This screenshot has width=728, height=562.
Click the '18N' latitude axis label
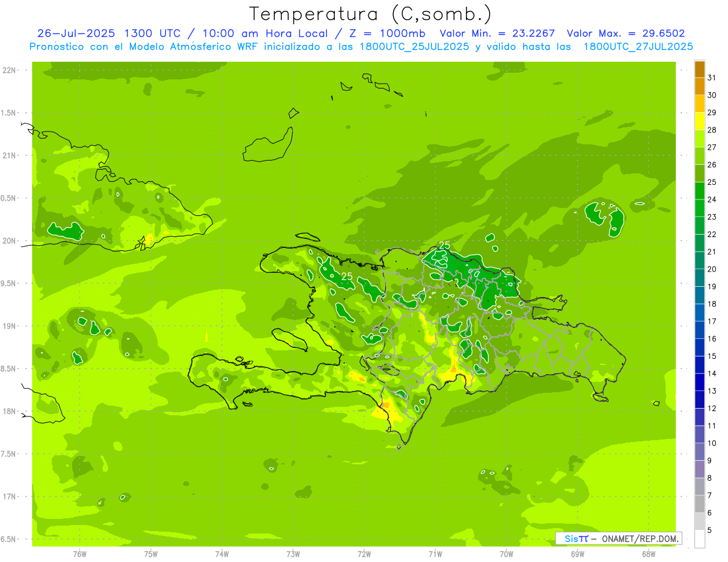click(8, 412)
